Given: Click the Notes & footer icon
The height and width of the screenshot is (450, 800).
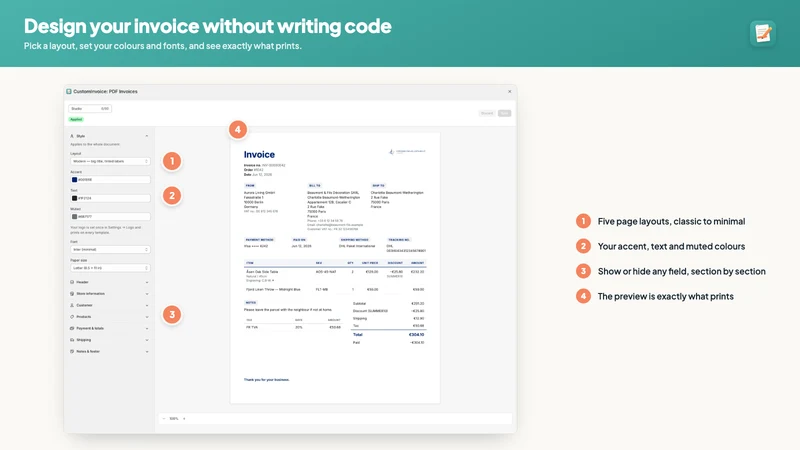Looking at the screenshot, I should click(x=72, y=352).
